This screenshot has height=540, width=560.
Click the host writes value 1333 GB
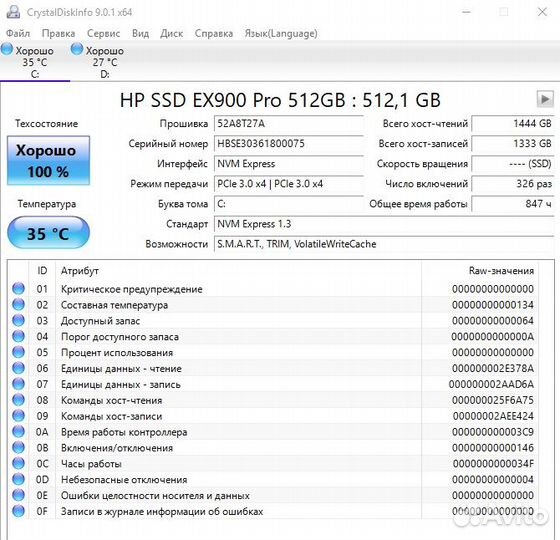coord(513,144)
